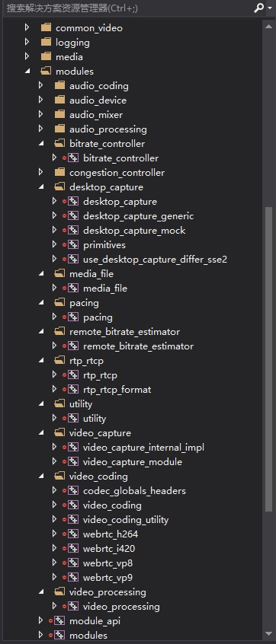Select the video_coding project
Image resolution: width=276 pixels, height=644 pixels.
pos(112,505)
